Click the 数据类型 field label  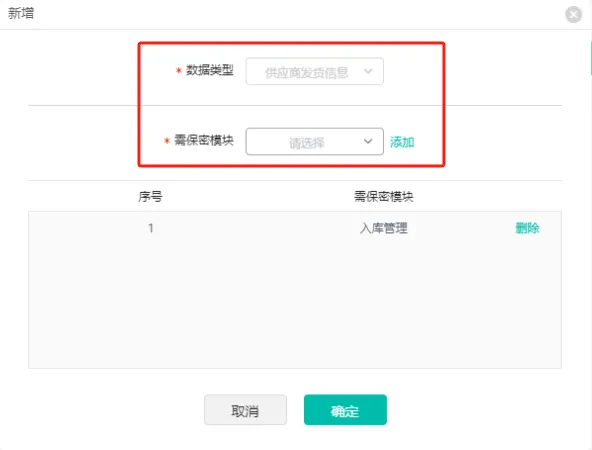pos(210,70)
